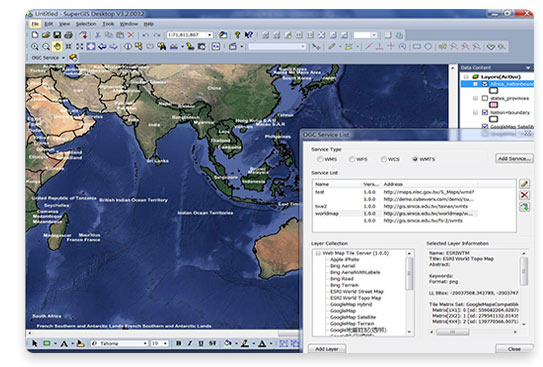
Task: Toggle italic text formatting
Action: point(190,343)
